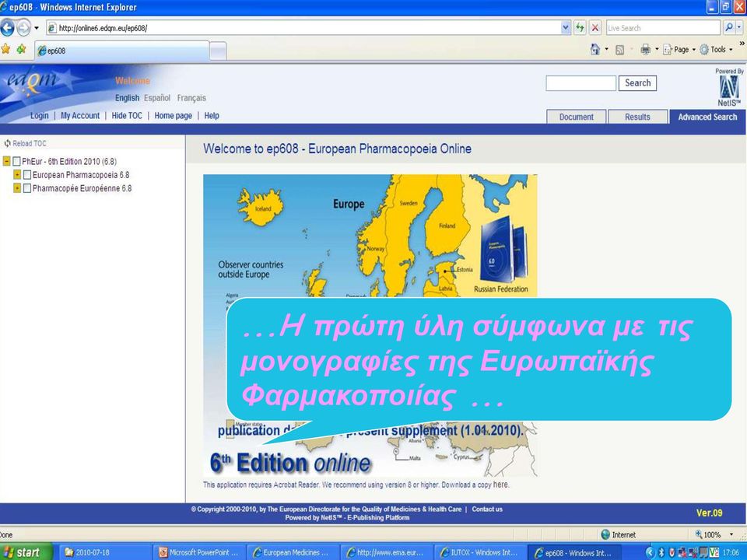Expand hidden system tray icons arrow
Screen dimensions: 747x560
click(x=651, y=552)
